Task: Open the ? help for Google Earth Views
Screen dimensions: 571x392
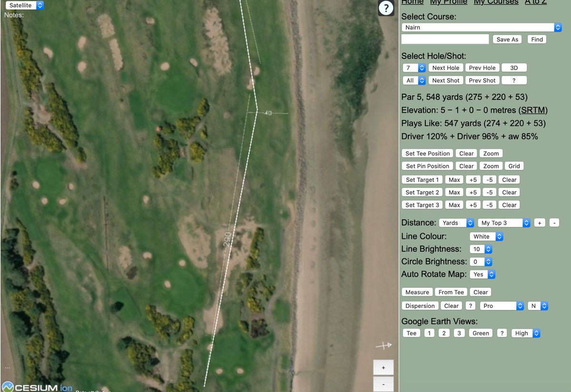Action: [x=502, y=333]
